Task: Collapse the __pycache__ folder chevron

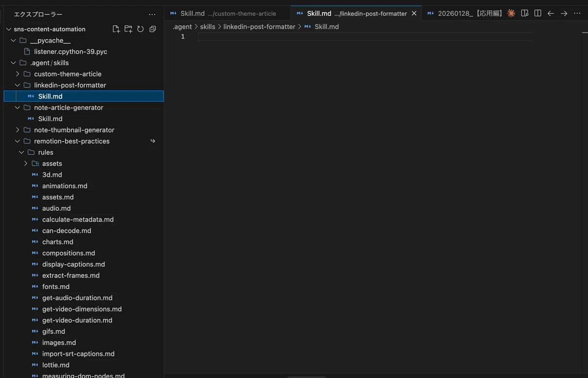Action: (13, 40)
